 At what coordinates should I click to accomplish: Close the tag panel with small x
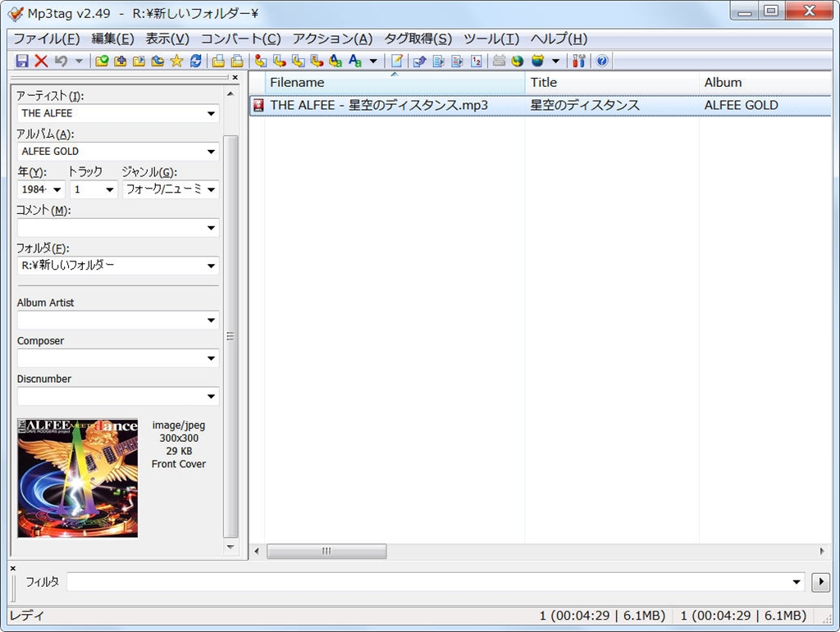point(235,78)
